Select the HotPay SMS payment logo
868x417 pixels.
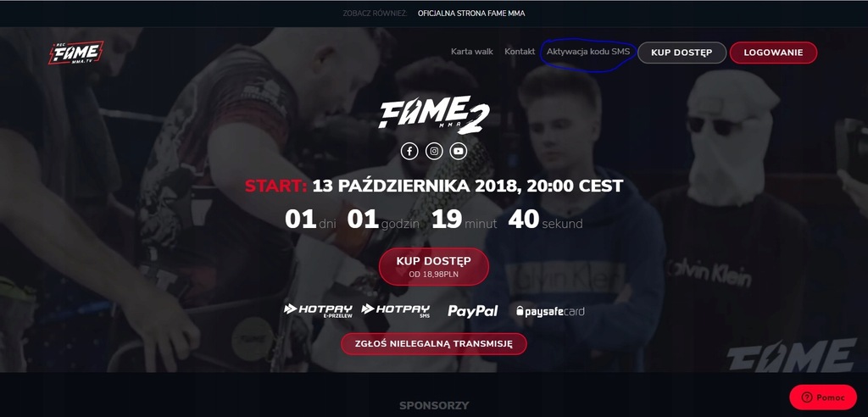395,310
